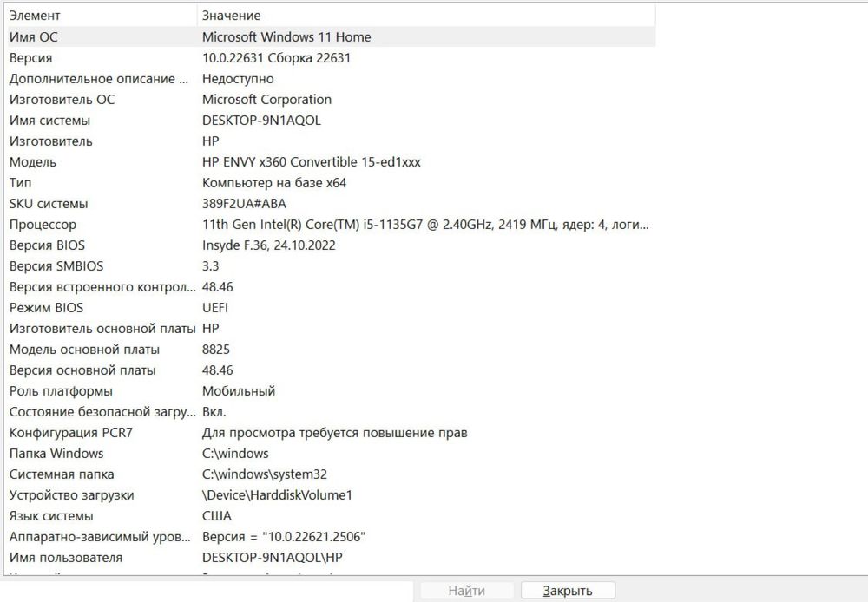Click value Microsoft Windows 11 Home
This screenshot has width=868, height=602.
pos(286,37)
